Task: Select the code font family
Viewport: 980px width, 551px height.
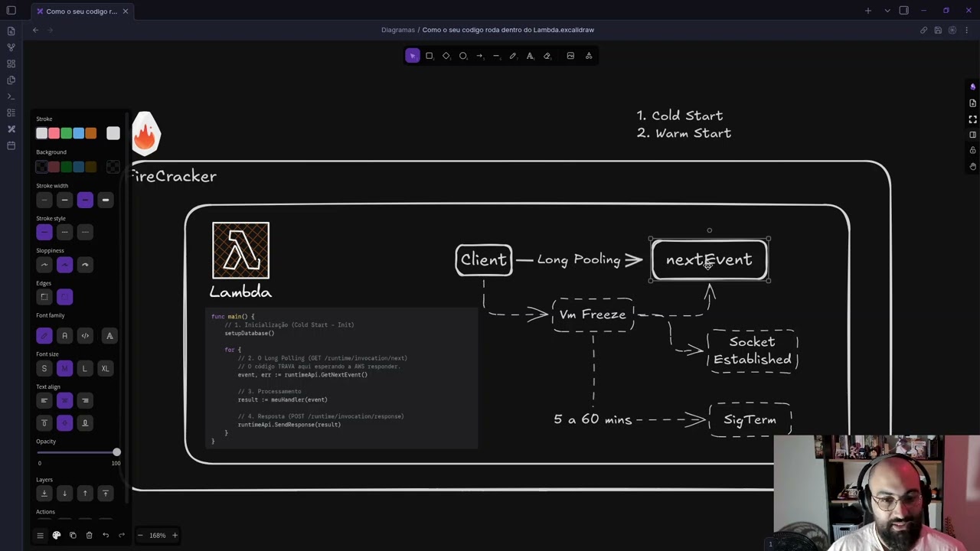Action: [85, 336]
